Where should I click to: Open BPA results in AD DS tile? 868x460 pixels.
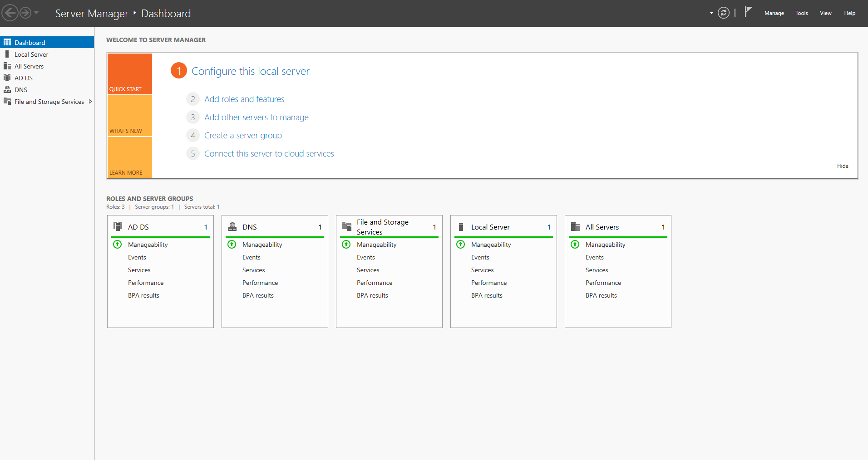pos(143,295)
